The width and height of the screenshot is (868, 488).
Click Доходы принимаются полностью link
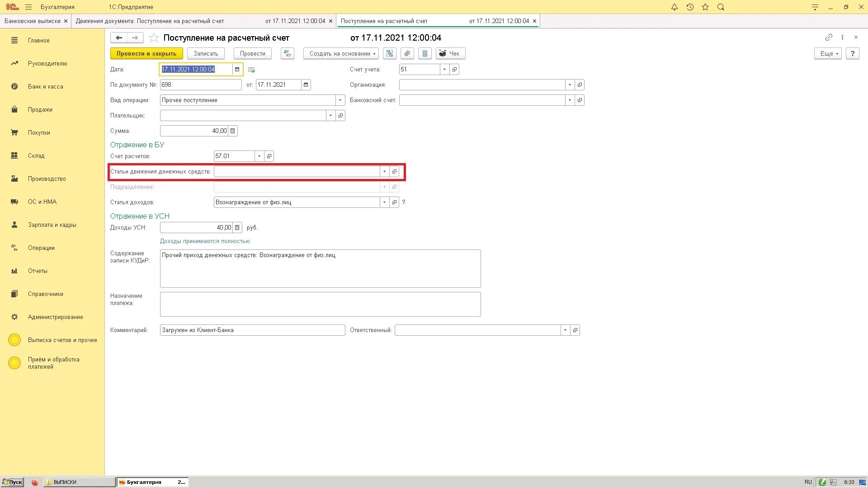click(x=205, y=241)
